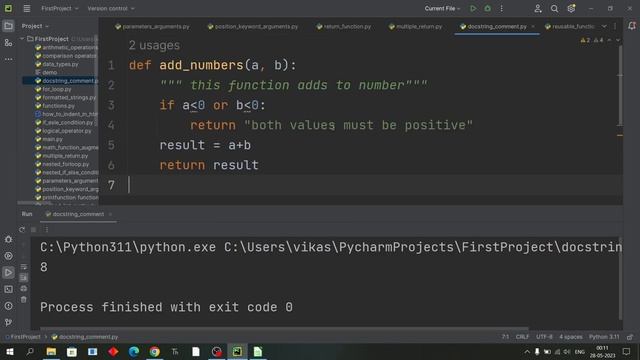This screenshot has height=360, width=640.
Task: Switch to return_function.py tab
Action: 344,26
